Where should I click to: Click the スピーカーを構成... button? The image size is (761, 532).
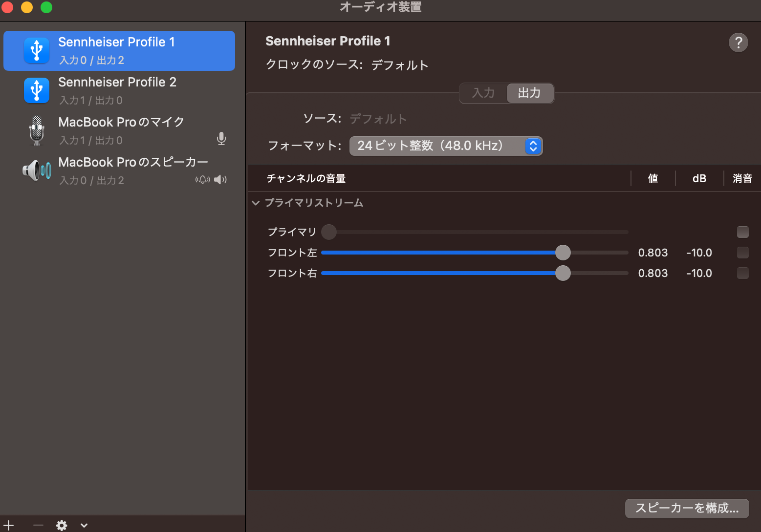[687, 508]
